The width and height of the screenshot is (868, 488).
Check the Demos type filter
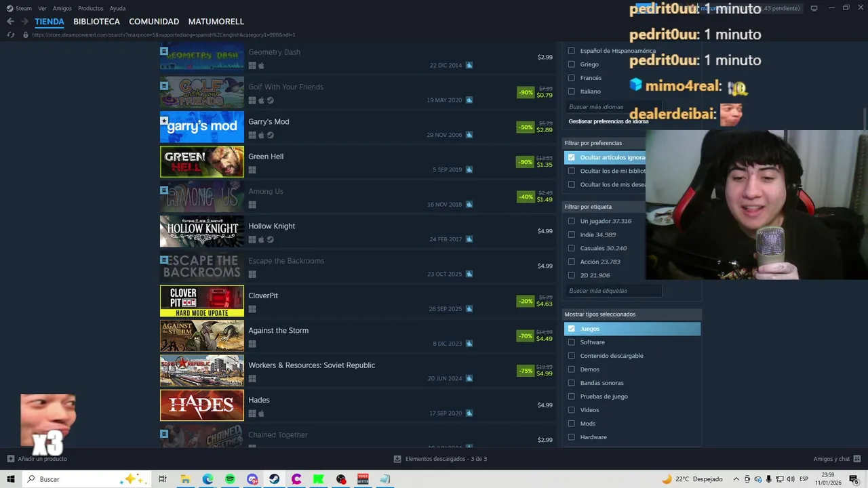(x=571, y=369)
